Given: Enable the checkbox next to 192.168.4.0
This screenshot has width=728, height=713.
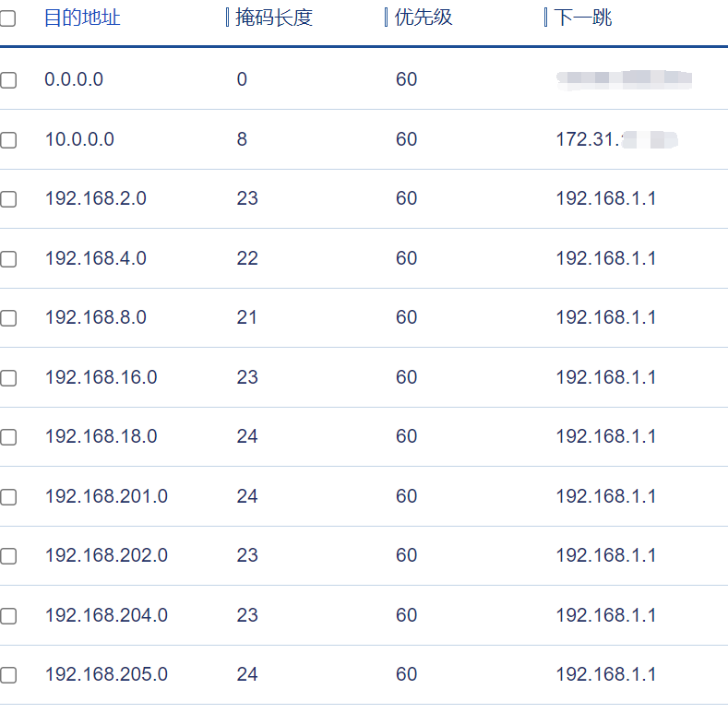Looking at the screenshot, I should [8, 259].
